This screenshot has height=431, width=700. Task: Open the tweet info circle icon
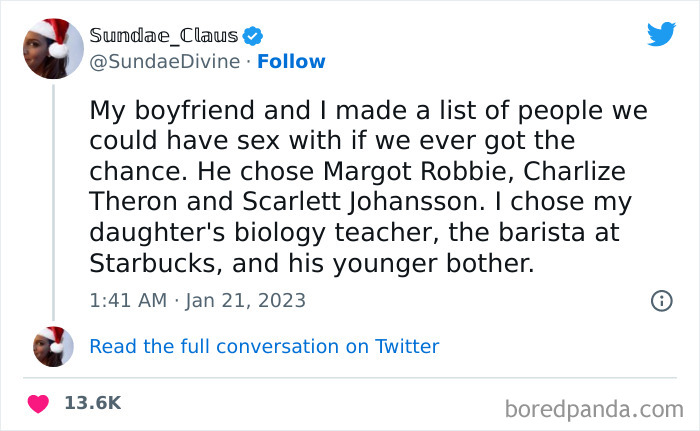[x=660, y=300]
